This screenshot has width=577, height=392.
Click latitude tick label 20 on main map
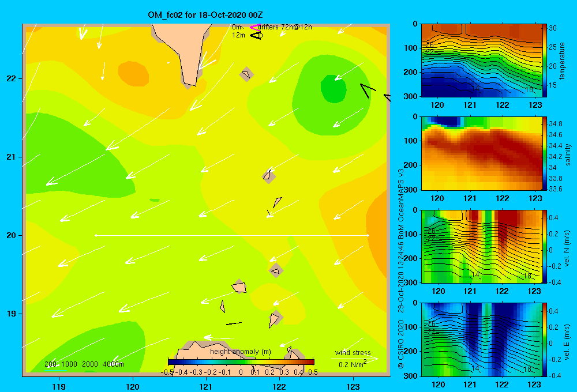(x=12, y=235)
